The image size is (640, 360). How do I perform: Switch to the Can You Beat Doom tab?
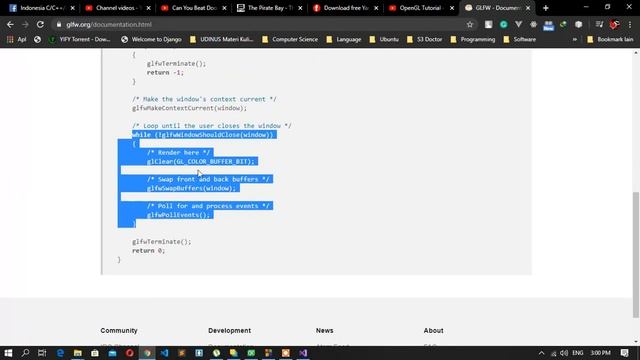(x=193, y=8)
